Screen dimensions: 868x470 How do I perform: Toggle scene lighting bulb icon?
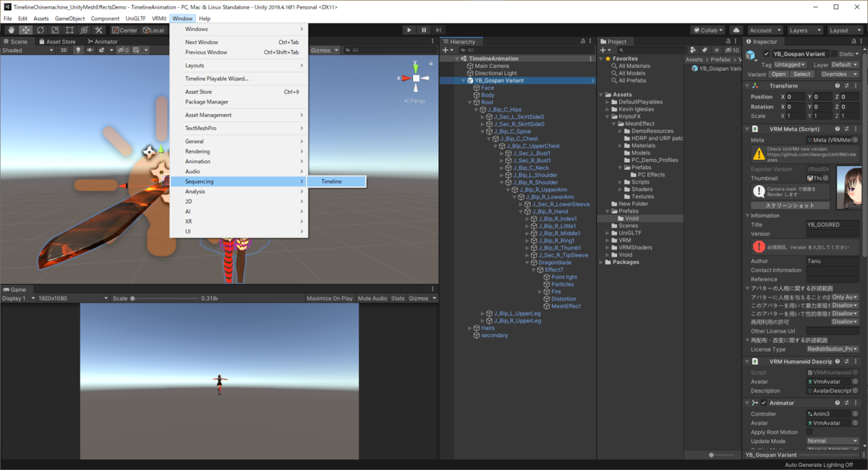[x=78, y=50]
